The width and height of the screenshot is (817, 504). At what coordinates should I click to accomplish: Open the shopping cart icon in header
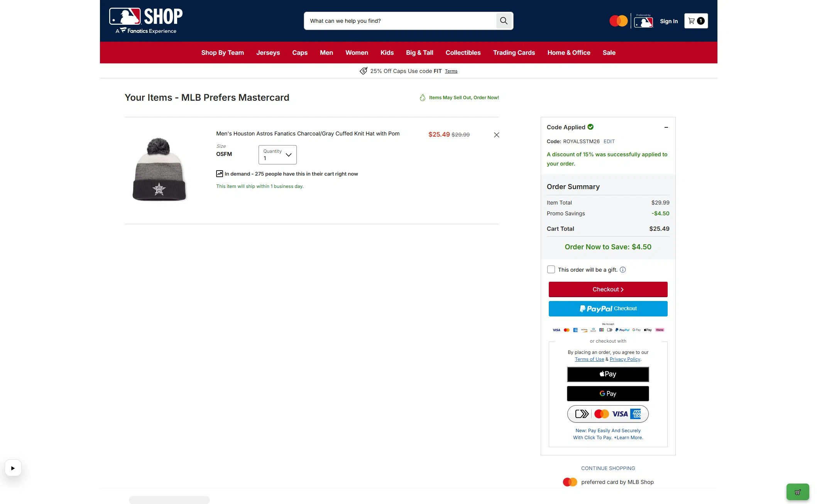696,21
